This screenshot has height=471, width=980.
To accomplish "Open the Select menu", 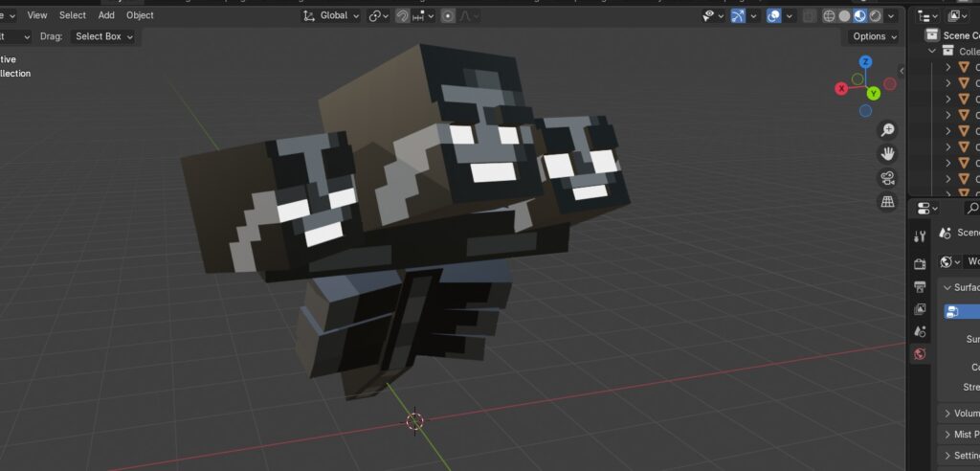I will [x=72, y=15].
